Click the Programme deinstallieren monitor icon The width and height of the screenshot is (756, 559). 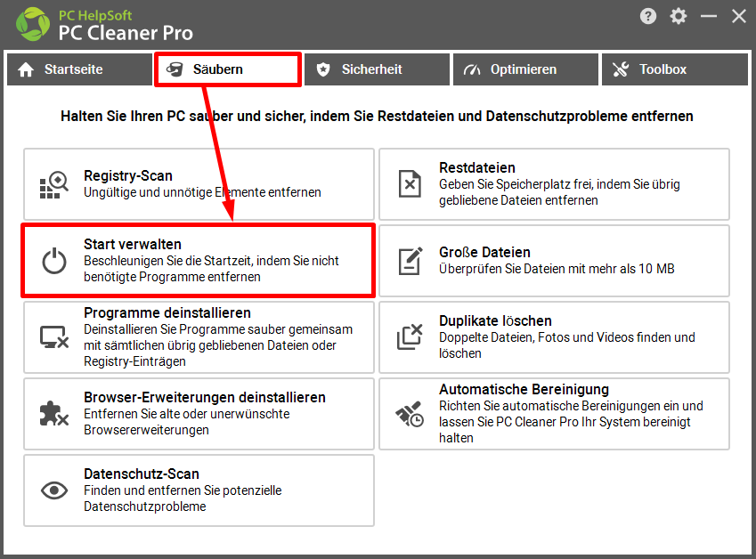click(x=54, y=337)
